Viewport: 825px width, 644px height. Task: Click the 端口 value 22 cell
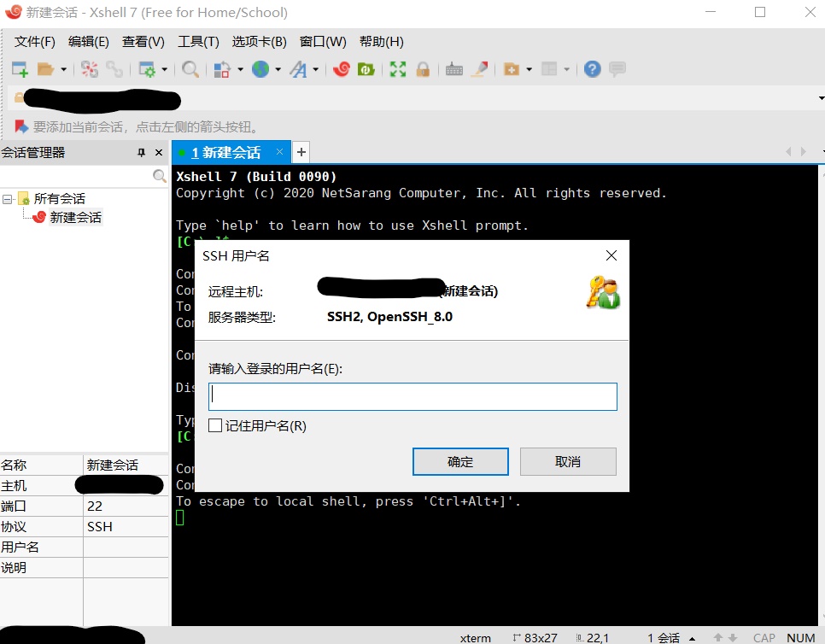(126, 506)
